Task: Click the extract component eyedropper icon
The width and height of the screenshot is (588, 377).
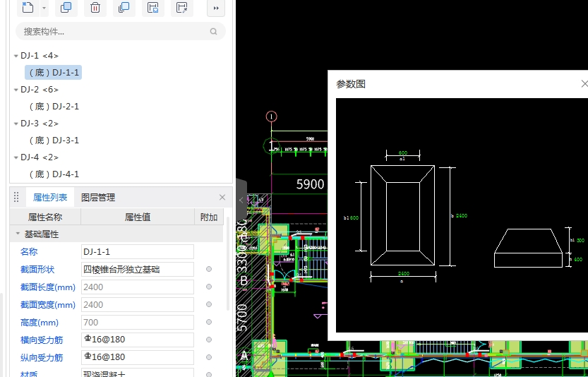Action: click(182, 8)
